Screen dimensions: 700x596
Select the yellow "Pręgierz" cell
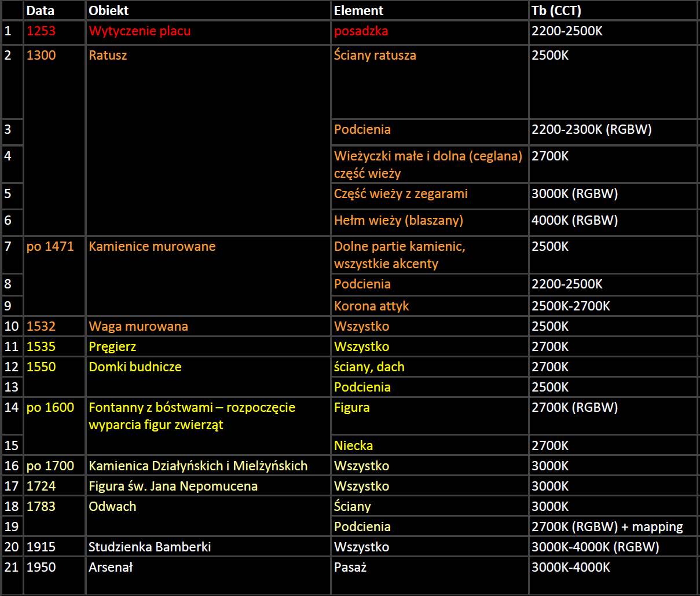(112, 347)
